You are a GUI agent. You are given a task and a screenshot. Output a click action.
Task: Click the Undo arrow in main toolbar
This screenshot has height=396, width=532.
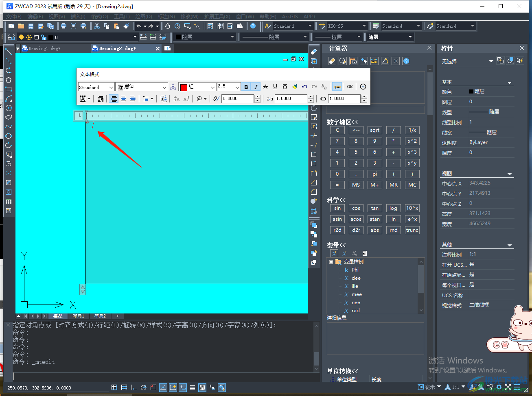139,26
